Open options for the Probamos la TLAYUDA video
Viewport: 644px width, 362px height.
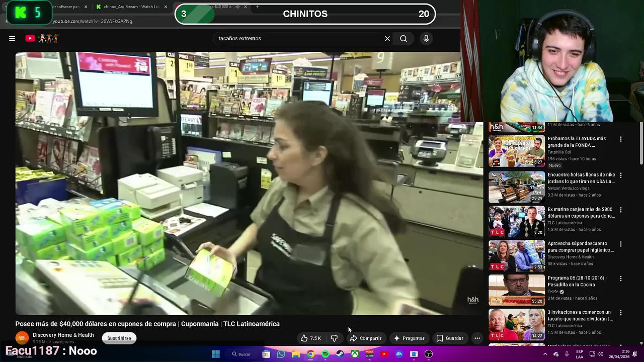620,139
